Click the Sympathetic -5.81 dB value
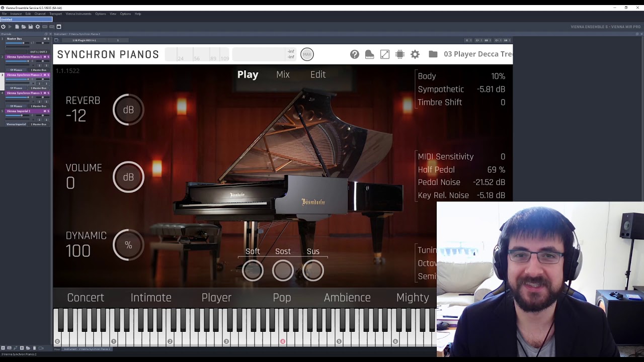This screenshot has width=644, height=362. click(491, 89)
